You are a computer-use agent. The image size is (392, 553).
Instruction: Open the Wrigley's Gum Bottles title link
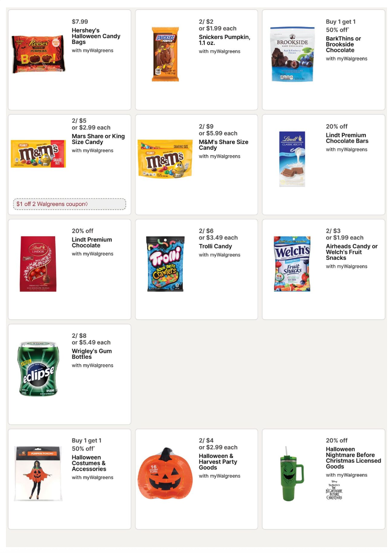[x=92, y=354]
